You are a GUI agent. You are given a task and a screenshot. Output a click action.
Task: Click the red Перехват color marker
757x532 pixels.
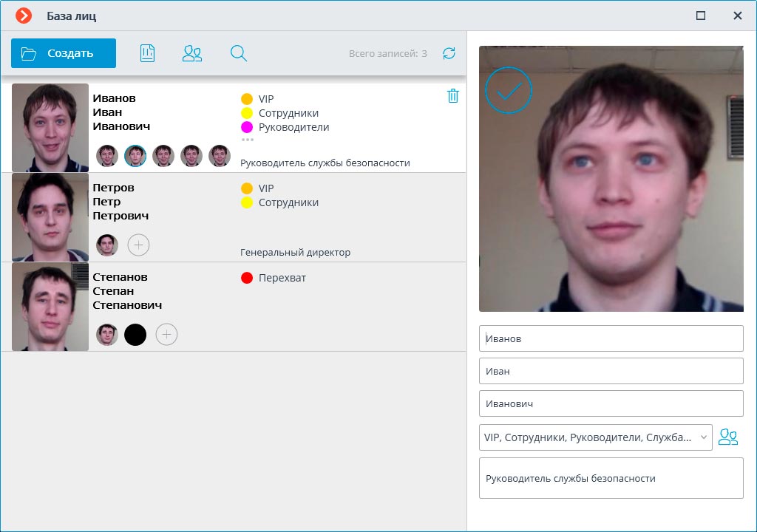click(247, 278)
